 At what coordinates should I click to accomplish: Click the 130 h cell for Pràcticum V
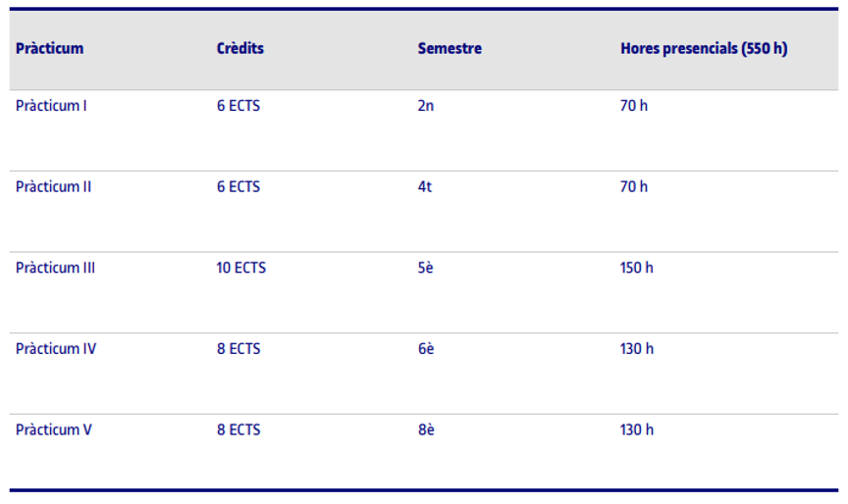coord(636,429)
